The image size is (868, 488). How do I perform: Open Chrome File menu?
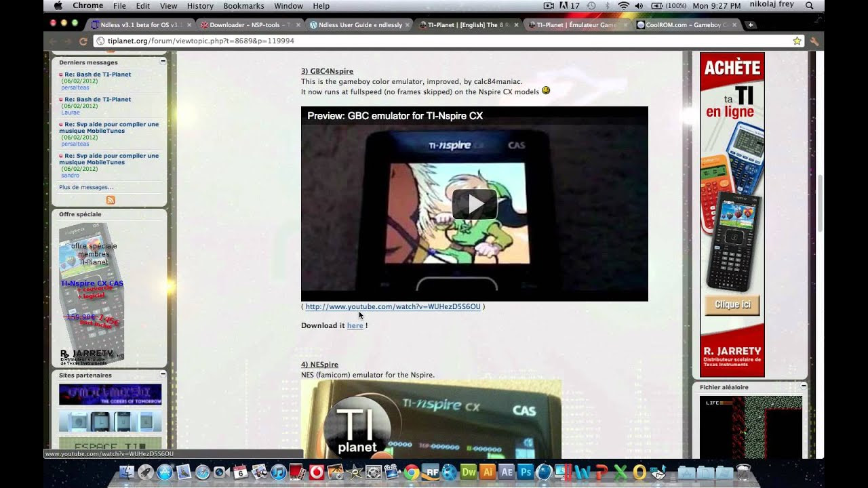pos(119,5)
